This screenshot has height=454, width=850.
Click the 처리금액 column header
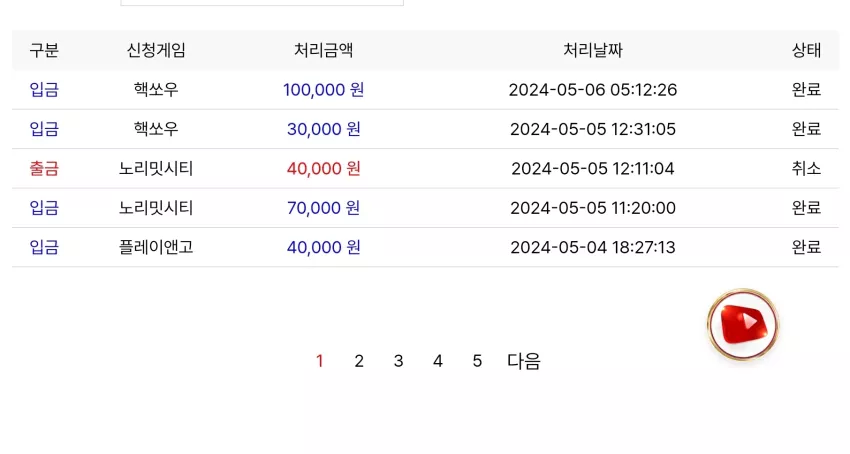tap(324, 50)
